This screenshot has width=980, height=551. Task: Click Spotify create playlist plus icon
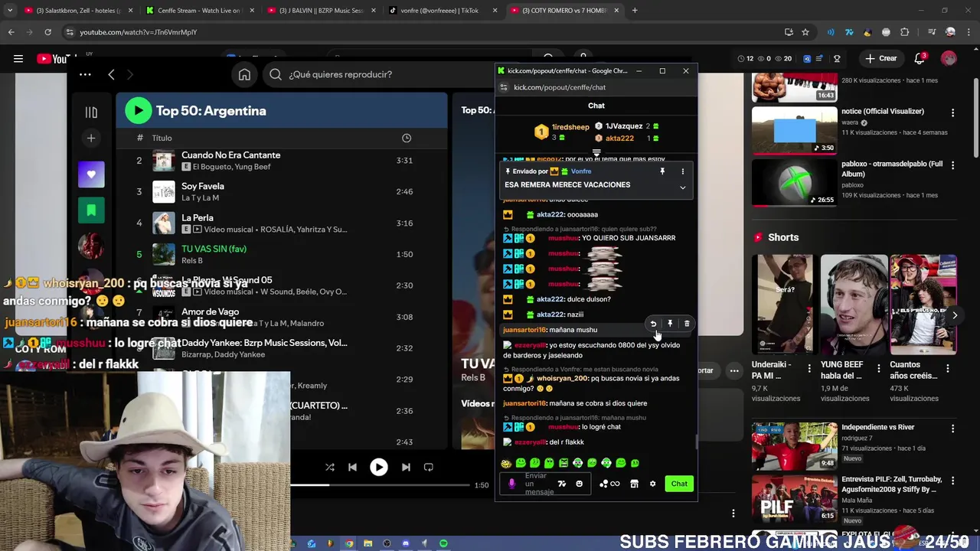click(x=91, y=138)
